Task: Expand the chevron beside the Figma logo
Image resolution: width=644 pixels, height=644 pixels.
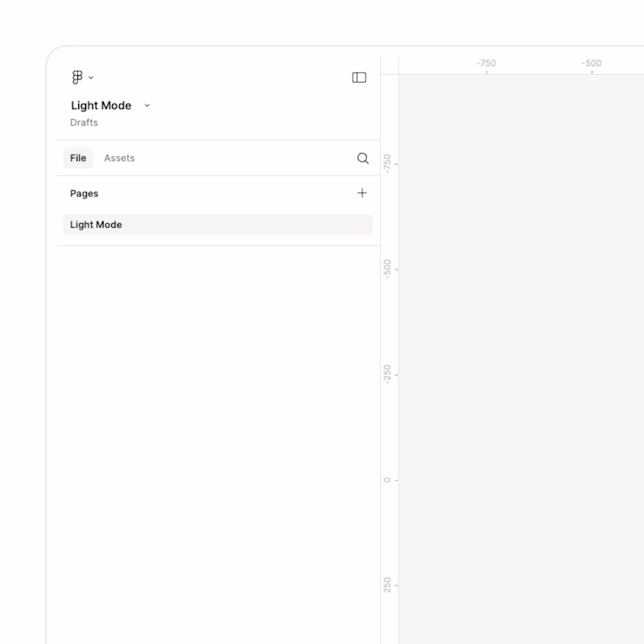Action: point(91,77)
